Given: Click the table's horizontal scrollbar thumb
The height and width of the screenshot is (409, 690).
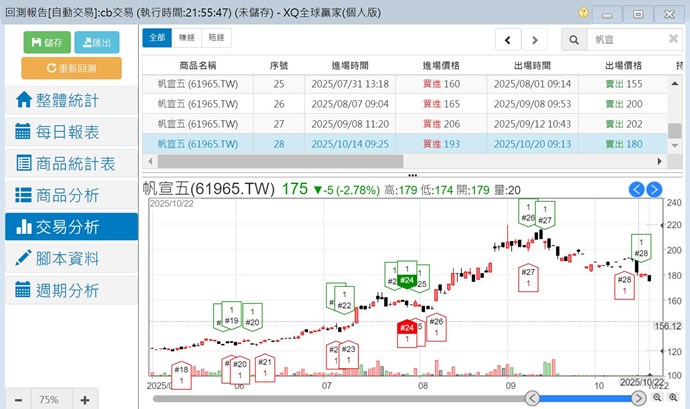Looking at the screenshot, I should 280,161.
